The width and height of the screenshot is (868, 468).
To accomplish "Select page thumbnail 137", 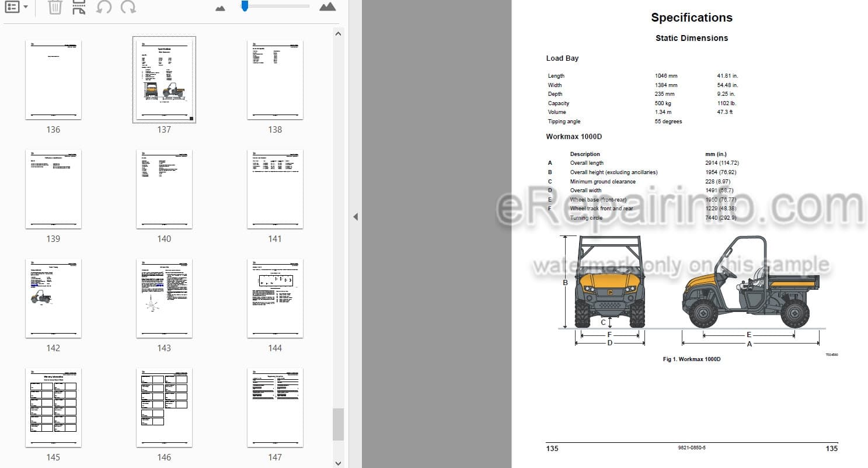I will pos(164,80).
